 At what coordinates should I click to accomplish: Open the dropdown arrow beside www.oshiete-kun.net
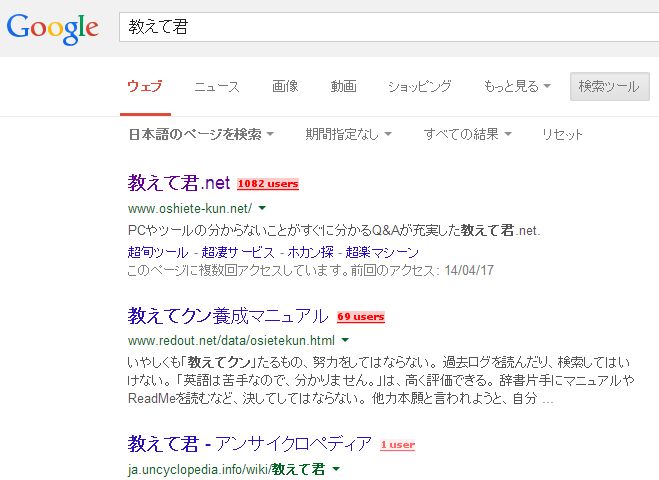262,208
